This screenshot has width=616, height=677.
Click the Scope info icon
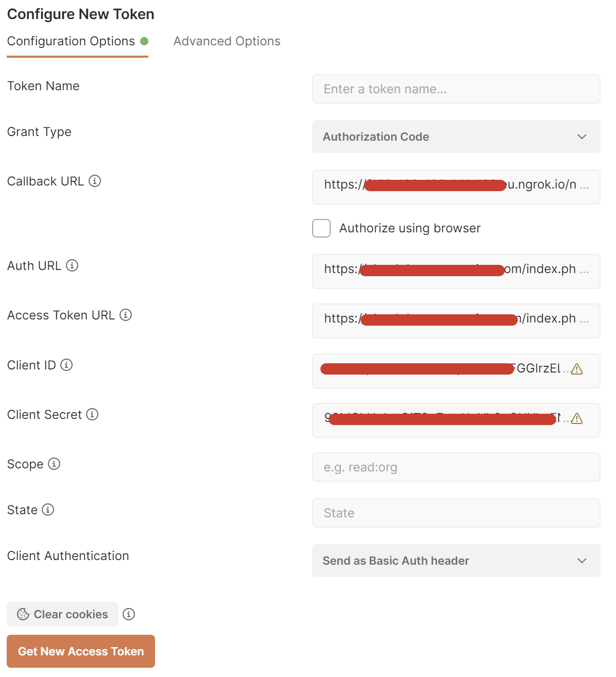click(x=54, y=464)
